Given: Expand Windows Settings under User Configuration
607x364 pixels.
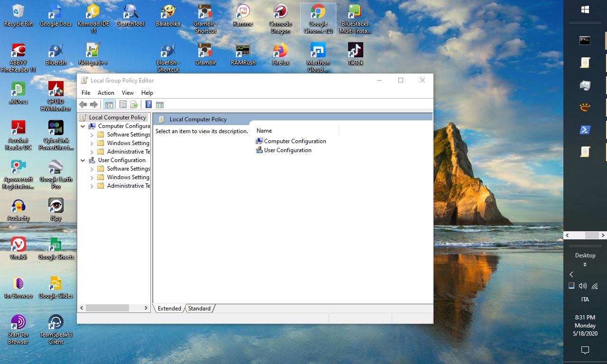Looking at the screenshot, I should [x=92, y=177].
